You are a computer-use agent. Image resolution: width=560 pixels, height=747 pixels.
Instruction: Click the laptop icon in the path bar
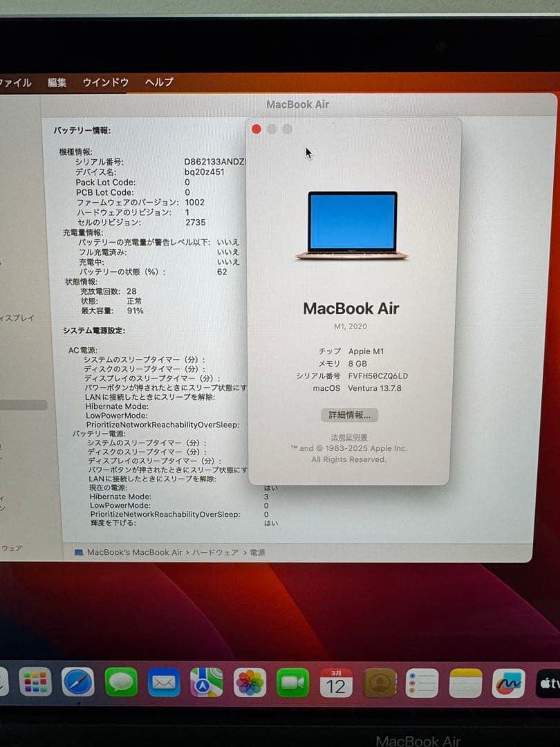tap(79, 552)
